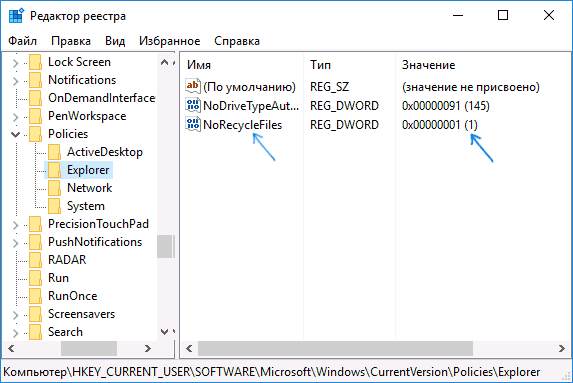
Task: Click the tree pane vertical scrollbar thumb
Action: (165, 246)
